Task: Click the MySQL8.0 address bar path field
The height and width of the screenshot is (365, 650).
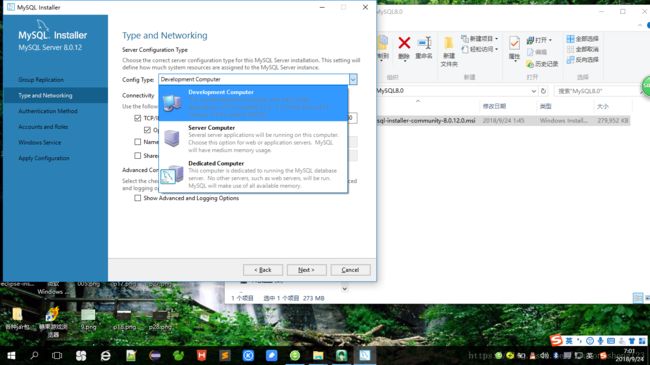Action: point(452,91)
